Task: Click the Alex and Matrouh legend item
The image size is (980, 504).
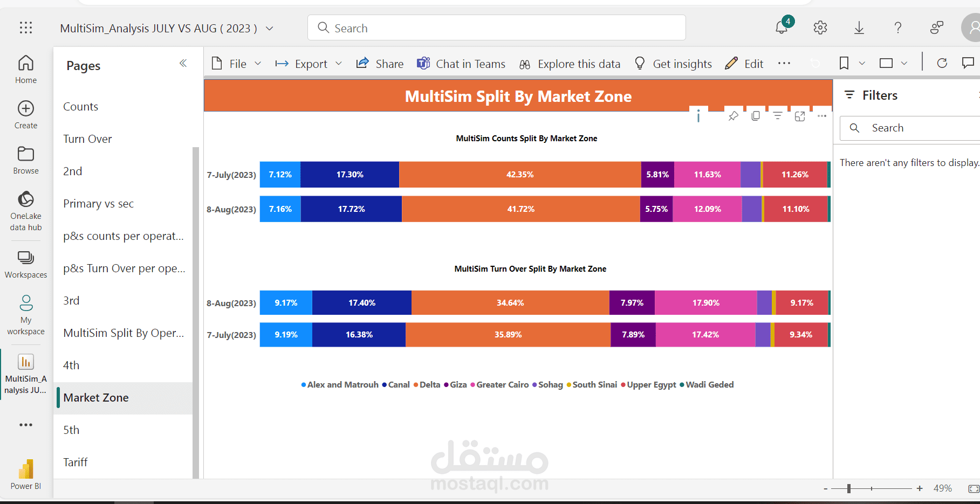Action: [x=340, y=385]
